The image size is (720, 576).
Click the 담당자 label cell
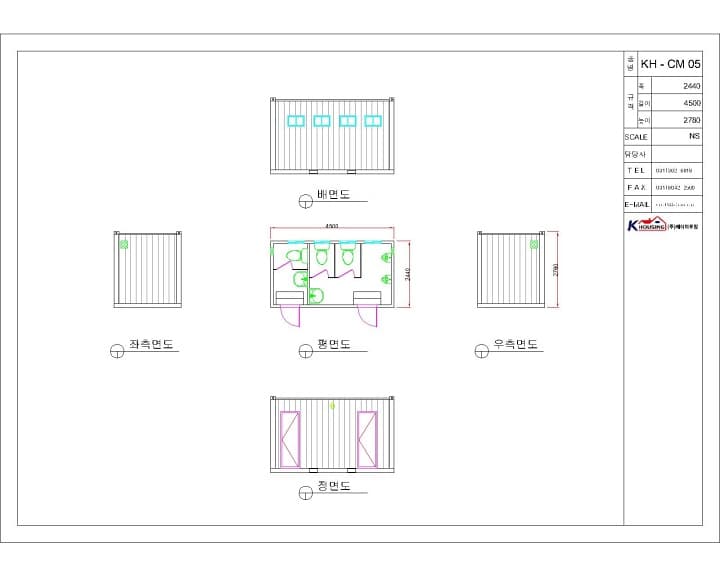(635, 154)
